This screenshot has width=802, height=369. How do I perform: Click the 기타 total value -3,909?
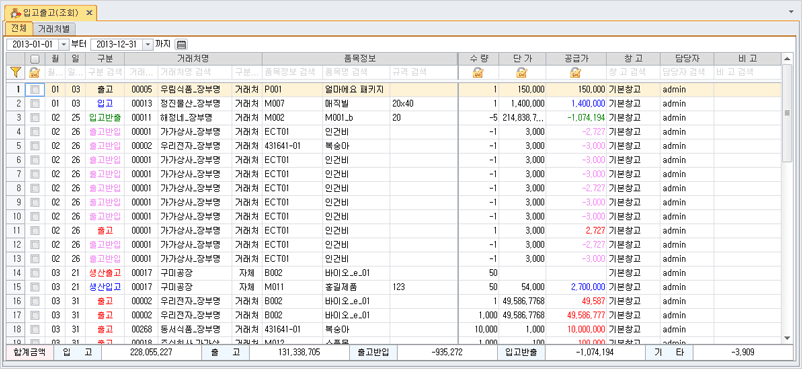742,352
